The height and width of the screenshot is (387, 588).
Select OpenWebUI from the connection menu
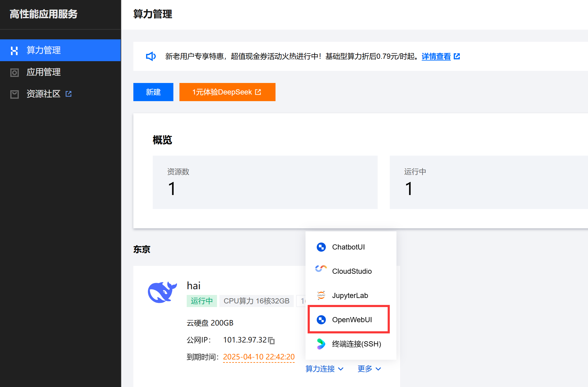(x=352, y=319)
